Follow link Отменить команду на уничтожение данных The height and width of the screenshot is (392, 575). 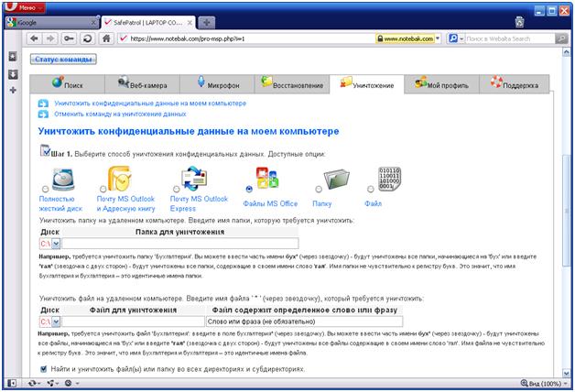pos(120,114)
